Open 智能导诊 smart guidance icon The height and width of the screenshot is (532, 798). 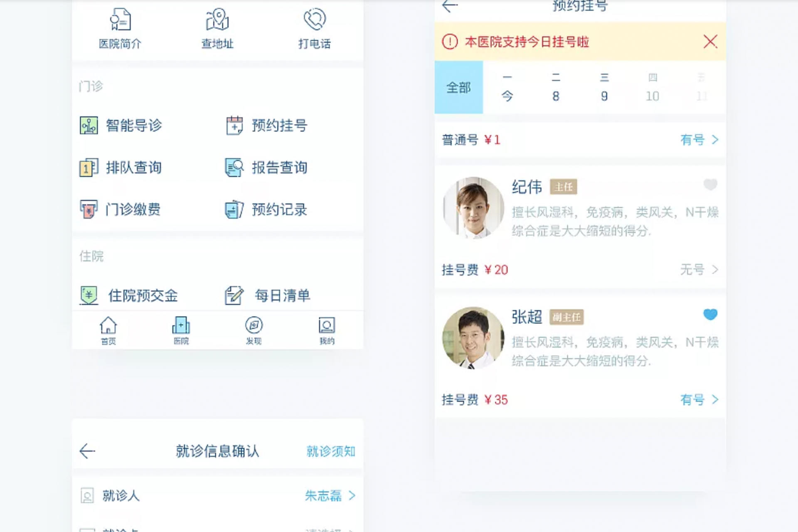[x=89, y=125]
